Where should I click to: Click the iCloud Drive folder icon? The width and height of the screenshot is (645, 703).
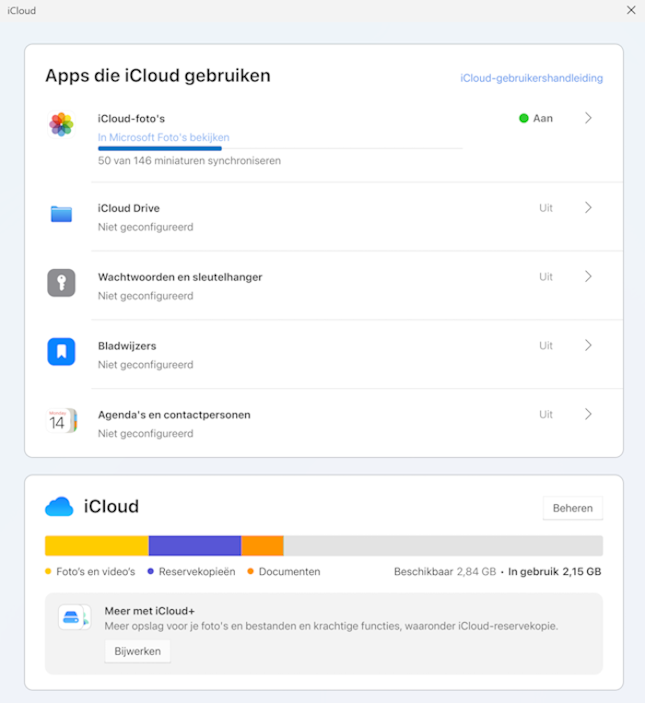click(61, 214)
